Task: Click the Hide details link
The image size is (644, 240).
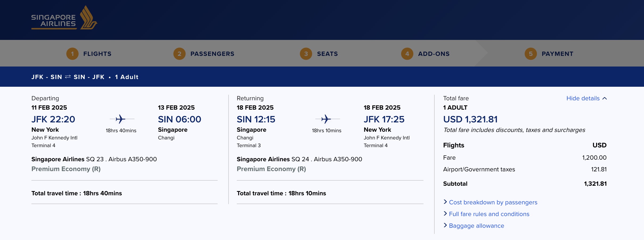Action: coord(583,98)
